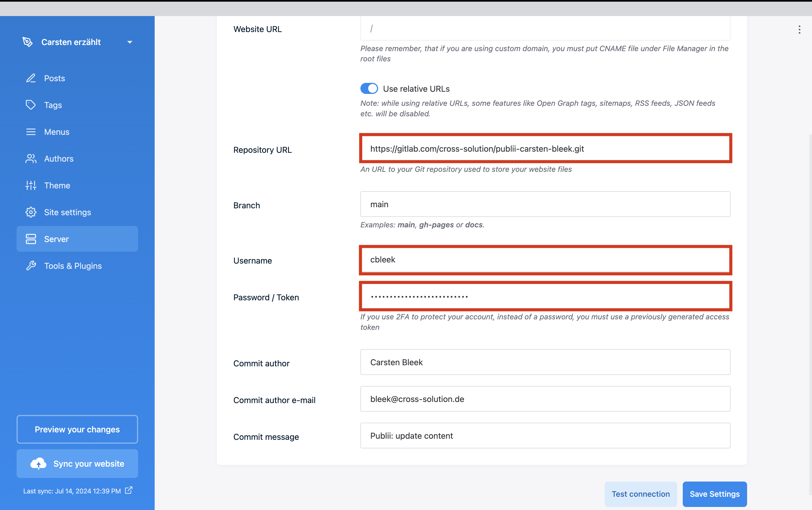Focus the Repository URL field
This screenshot has height=510, width=812.
545,148
